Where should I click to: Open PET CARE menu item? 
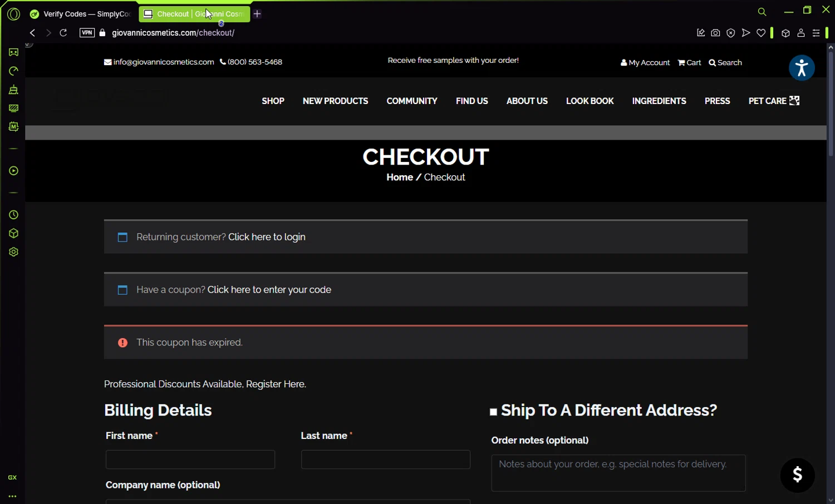click(x=774, y=101)
